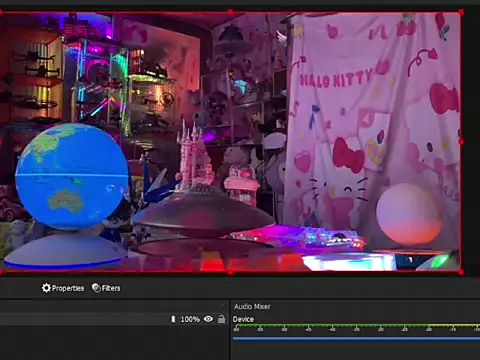This screenshot has height=360, width=480.
Task: Select the highlighted source row in the list
Action: [114, 319]
